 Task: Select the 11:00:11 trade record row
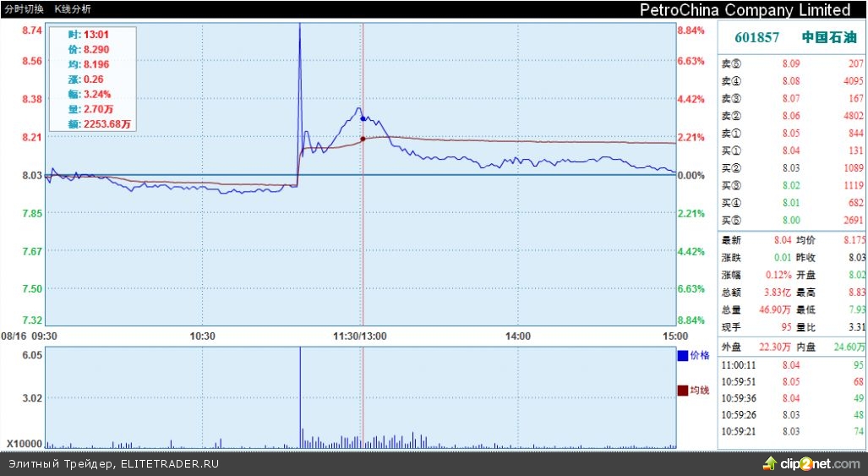coord(792,364)
